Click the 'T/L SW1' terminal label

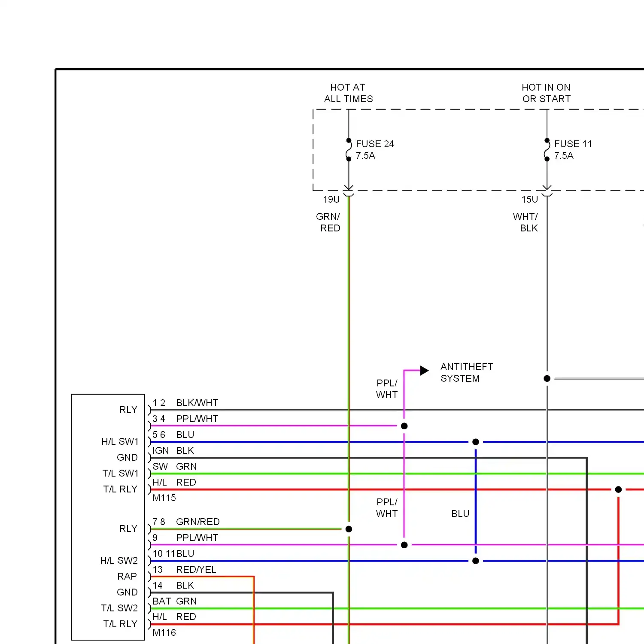point(120,474)
